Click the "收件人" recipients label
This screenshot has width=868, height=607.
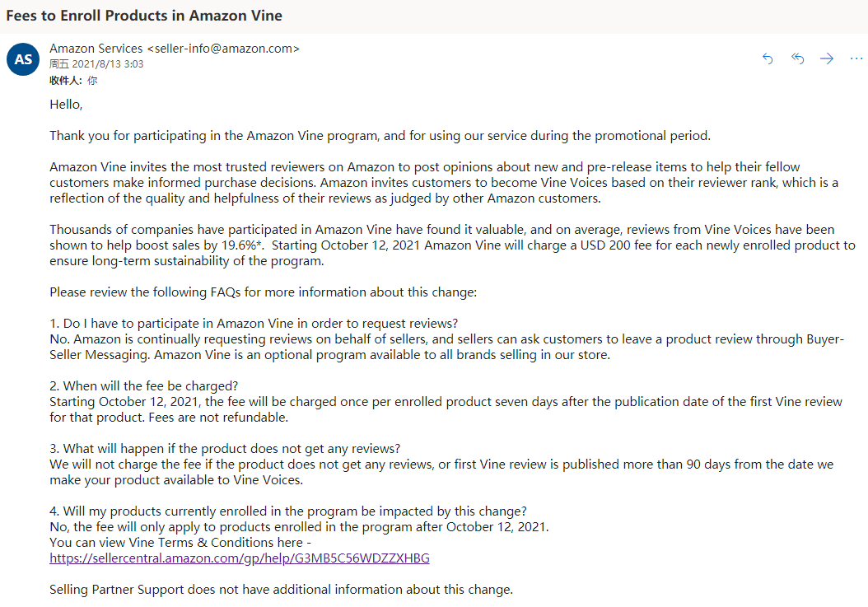[65, 80]
